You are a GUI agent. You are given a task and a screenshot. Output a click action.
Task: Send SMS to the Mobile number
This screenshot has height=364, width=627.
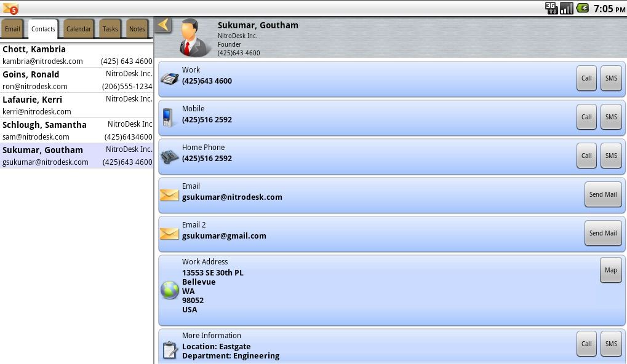point(611,117)
